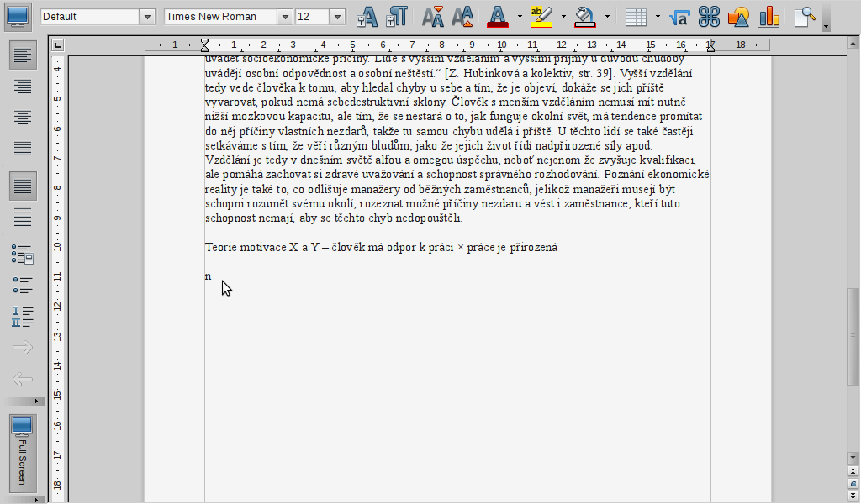Click the Insert Table grid icon
861x504 pixels.
tap(637, 17)
